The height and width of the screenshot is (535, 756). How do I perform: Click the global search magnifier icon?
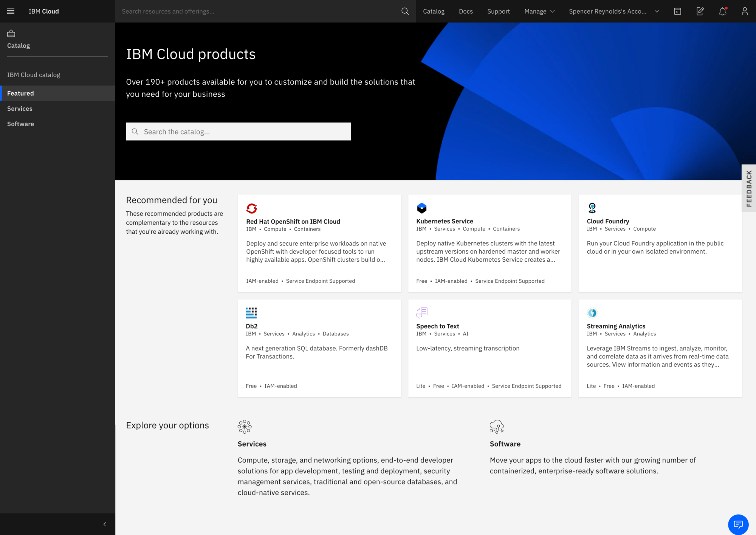point(405,11)
